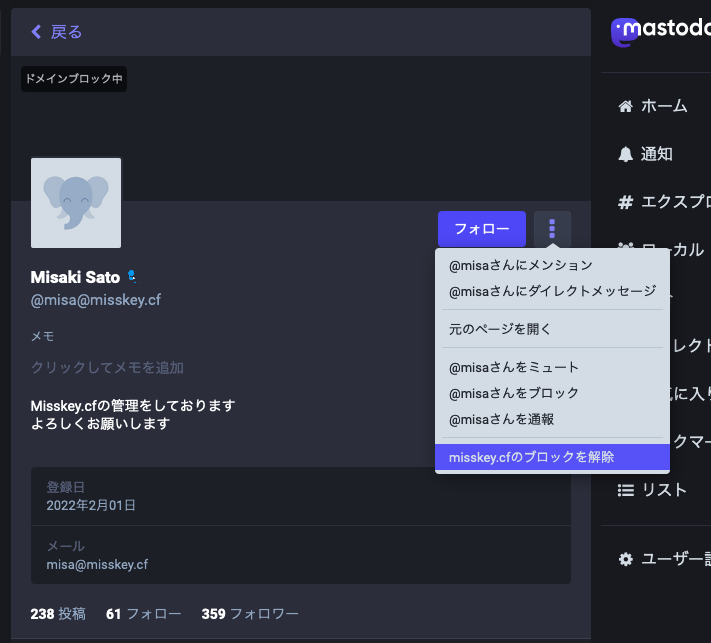The image size is (711, 643).
Task: Select @misaさんにメンション from menu
Action: coord(520,265)
